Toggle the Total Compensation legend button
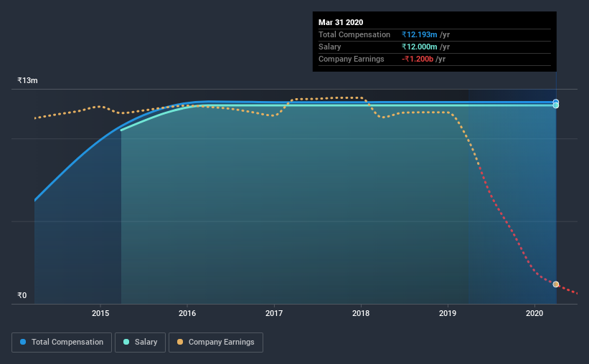 [62, 343]
